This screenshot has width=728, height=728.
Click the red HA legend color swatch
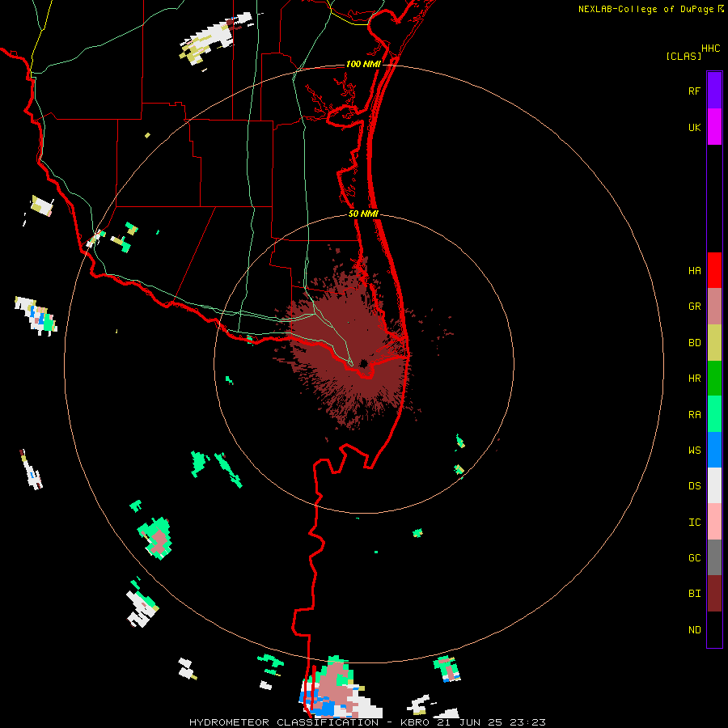pyautogui.click(x=714, y=270)
